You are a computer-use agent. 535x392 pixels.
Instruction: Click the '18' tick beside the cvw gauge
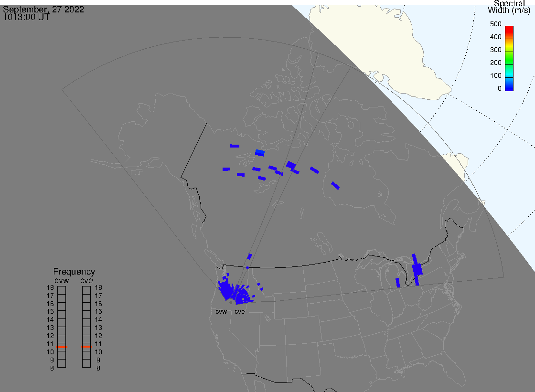pos(50,287)
